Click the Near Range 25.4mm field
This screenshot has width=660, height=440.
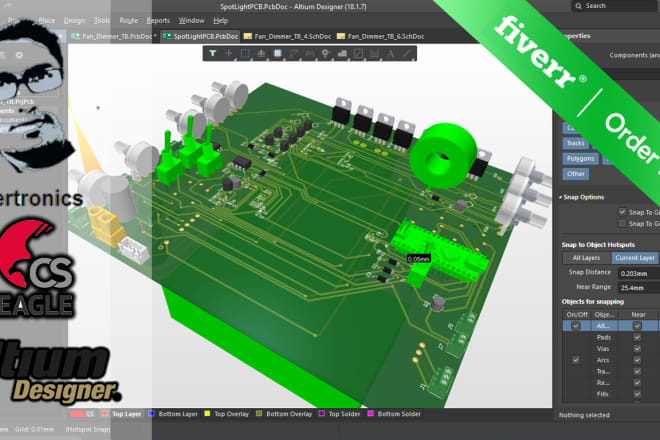[x=639, y=288]
